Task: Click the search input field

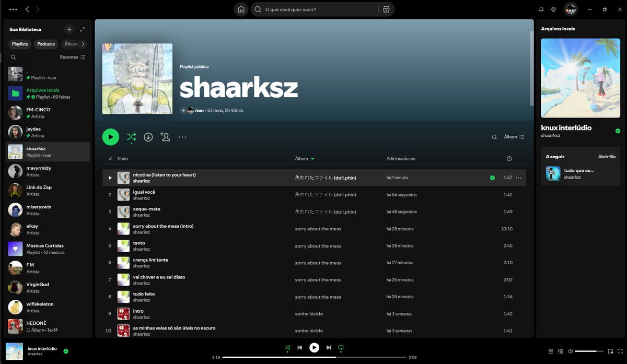Action: point(320,9)
